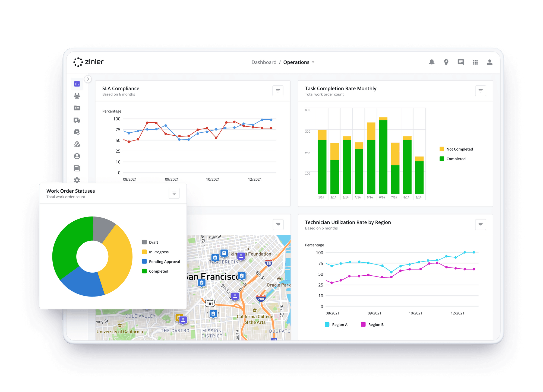Select the inventory package icon in sidebar
The width and height of the screenshot is (543, 392).
tap(77, 132)
